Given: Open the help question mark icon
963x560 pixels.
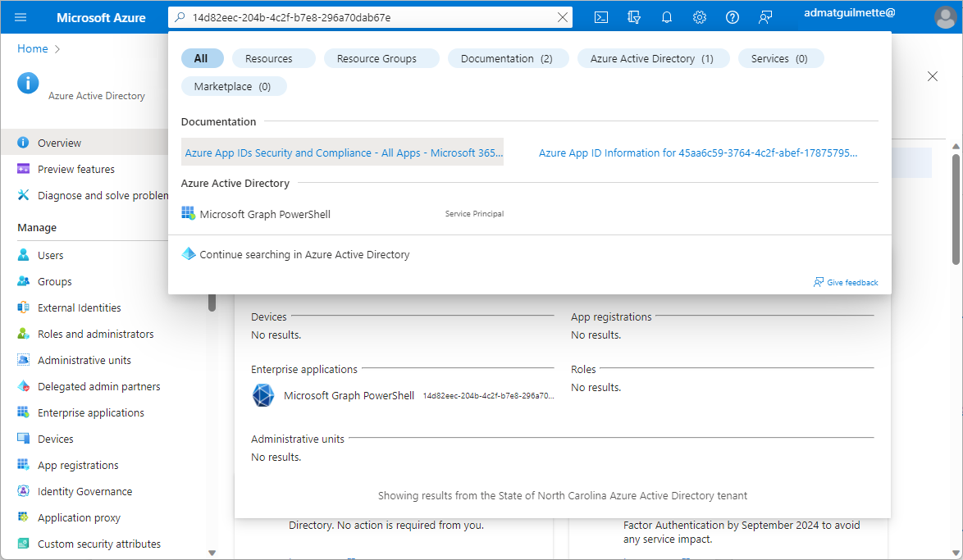Looking at the screenshot, I should [x=732, y=17].
